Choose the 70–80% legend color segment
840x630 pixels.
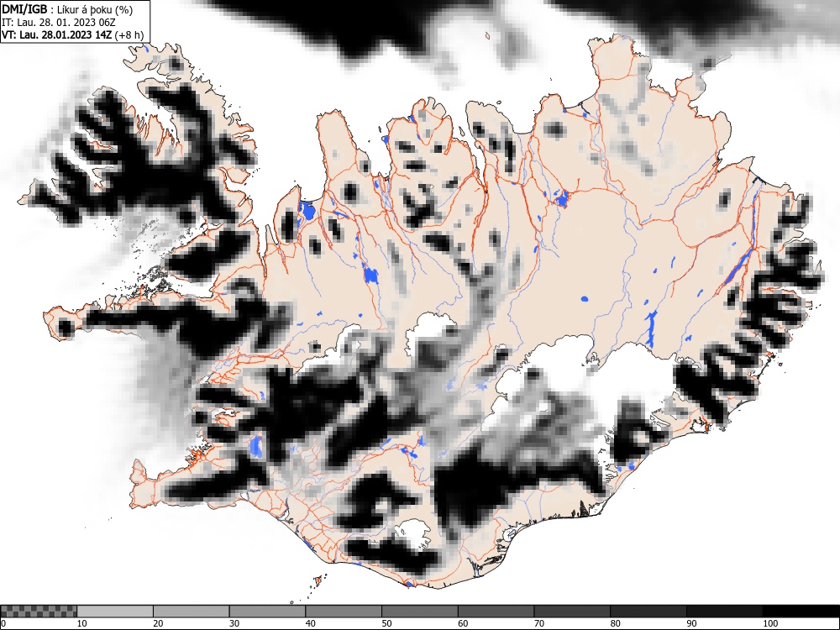pos(572,612)
